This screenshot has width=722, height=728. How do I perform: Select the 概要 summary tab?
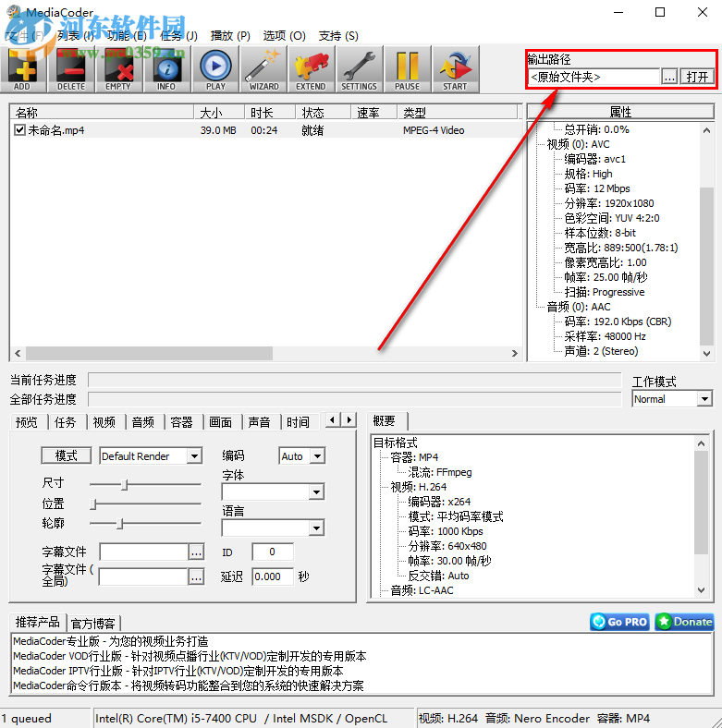tap(385, 420)
